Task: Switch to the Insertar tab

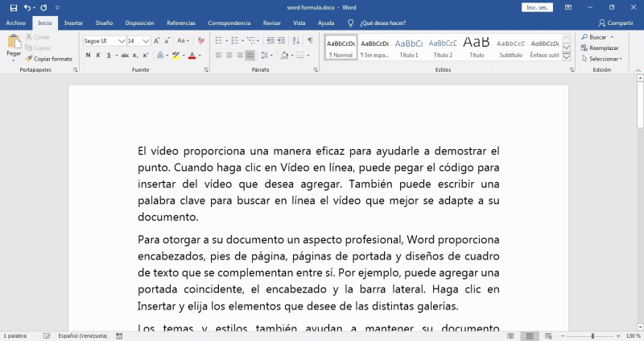Action: tap(73, 23)
